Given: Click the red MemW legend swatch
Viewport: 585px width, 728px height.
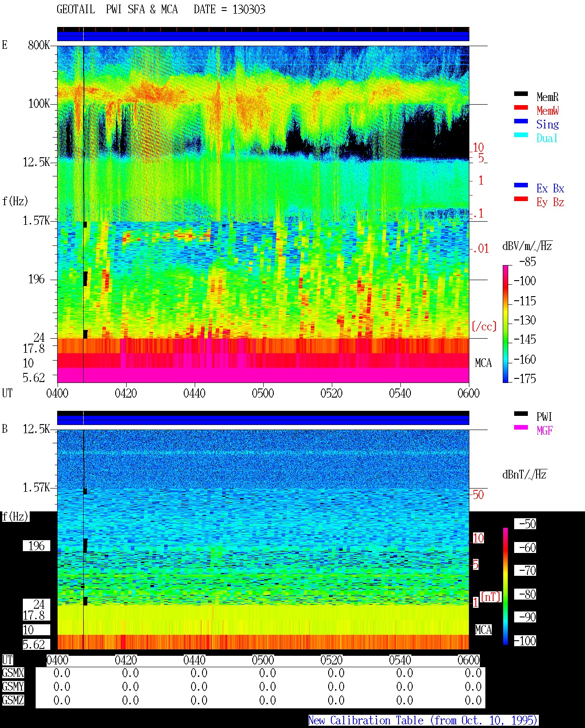Looking at the screenshot, I should (521, 108).
